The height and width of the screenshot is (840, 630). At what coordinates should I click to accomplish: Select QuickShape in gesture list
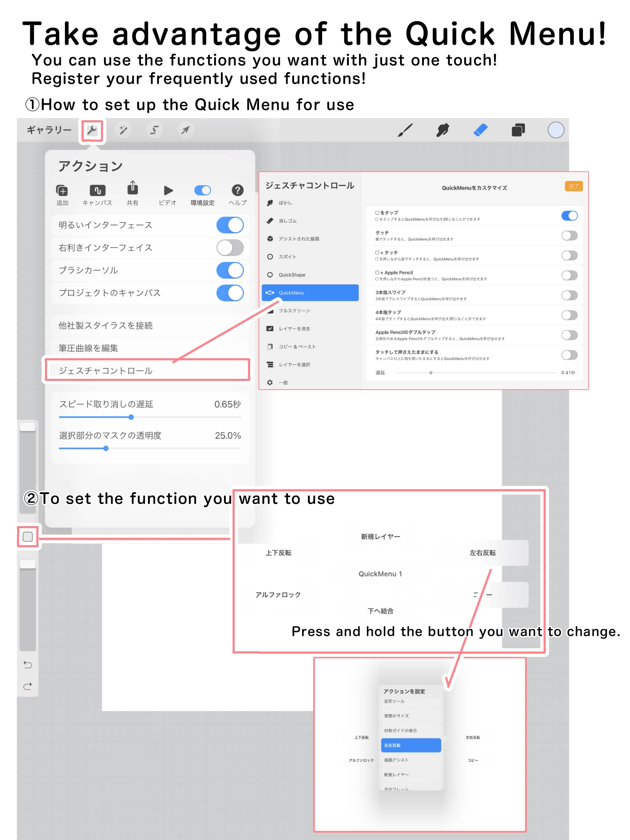click(310, 275)
